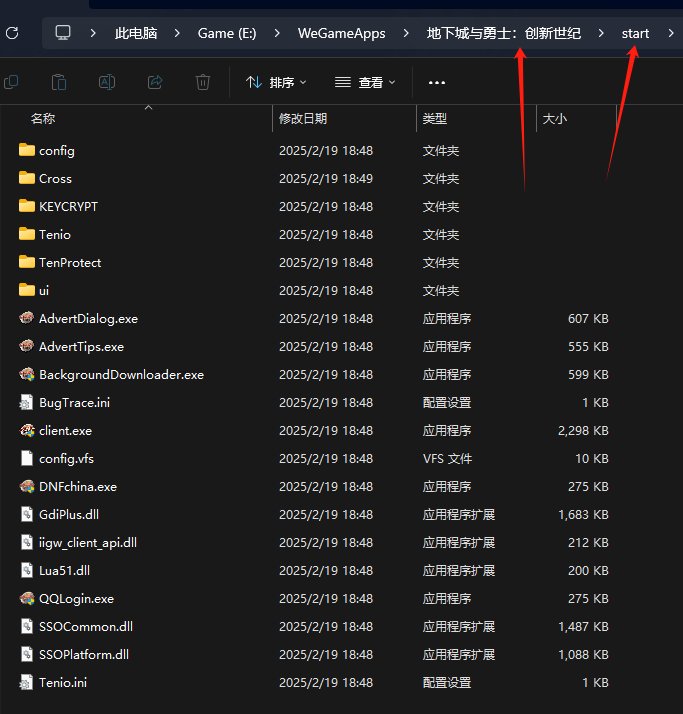Click the file name Lua51.dll

coord(64,571)
